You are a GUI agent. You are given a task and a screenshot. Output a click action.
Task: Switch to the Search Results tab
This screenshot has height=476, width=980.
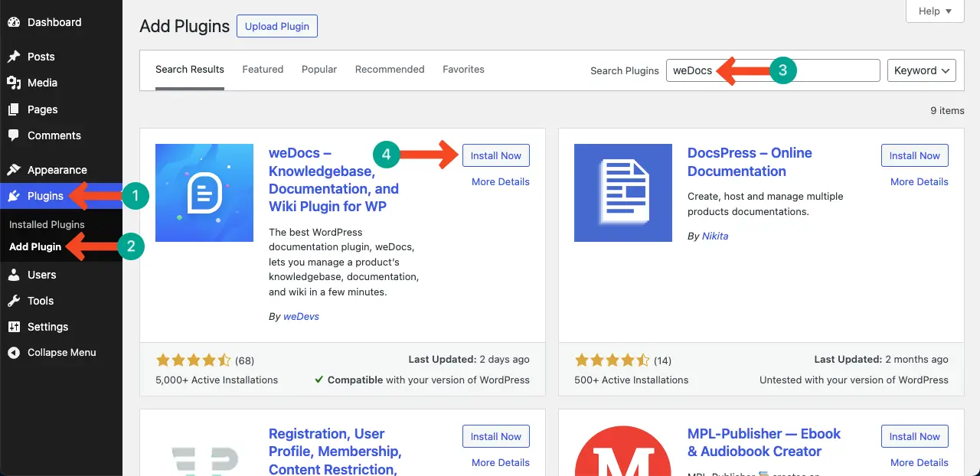click(190, 69)
